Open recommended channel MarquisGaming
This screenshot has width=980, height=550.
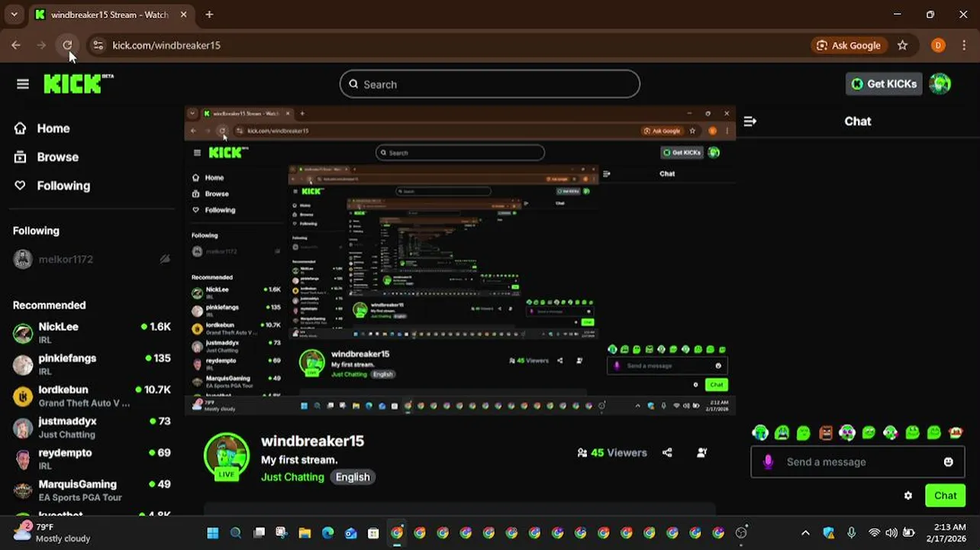(92, 490)
